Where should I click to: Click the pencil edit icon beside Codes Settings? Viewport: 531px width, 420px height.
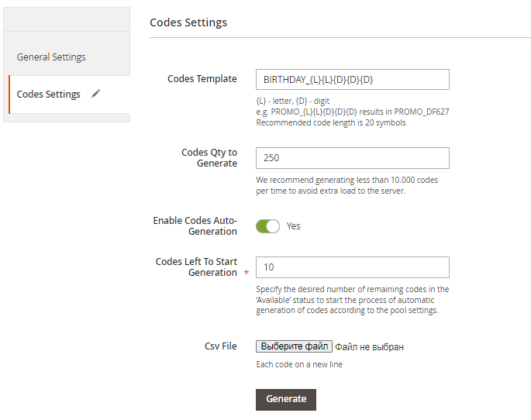(96, 94)
